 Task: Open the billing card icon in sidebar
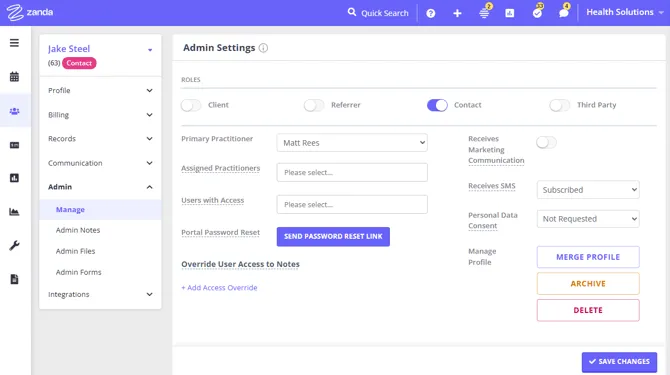coord(15,145)
